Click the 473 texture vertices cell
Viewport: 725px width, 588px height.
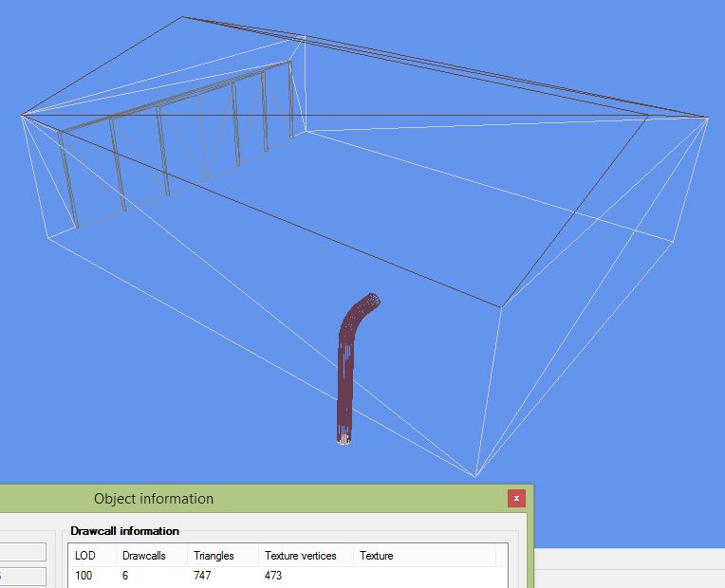(x=272, y=576)
